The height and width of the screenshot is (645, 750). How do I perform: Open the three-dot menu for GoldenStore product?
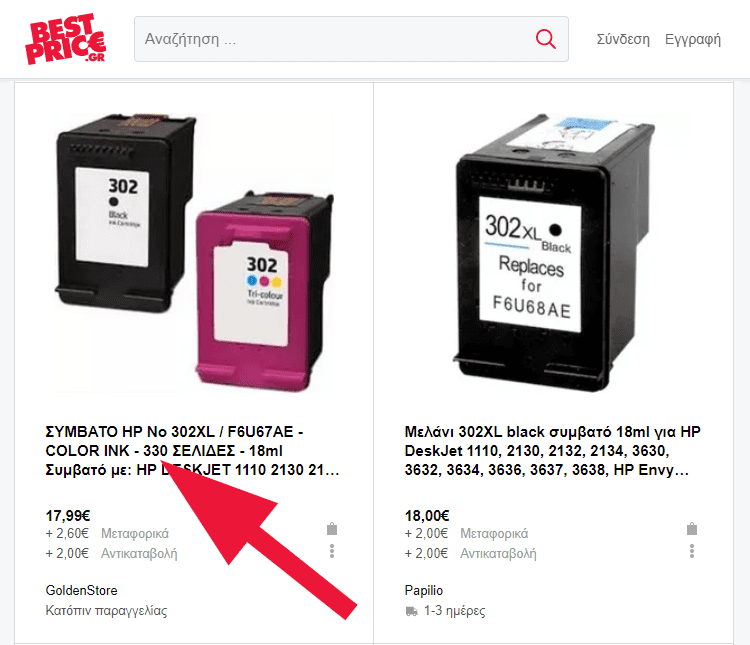[x=332, y=551]
